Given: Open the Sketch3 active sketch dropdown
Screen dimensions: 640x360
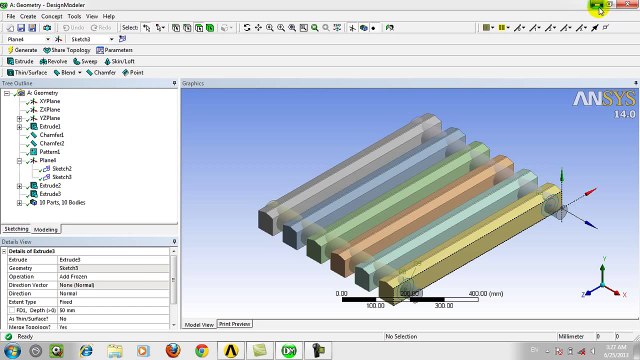Looking at the screenshot, I should pyautogui.click(x=111, y=39).
